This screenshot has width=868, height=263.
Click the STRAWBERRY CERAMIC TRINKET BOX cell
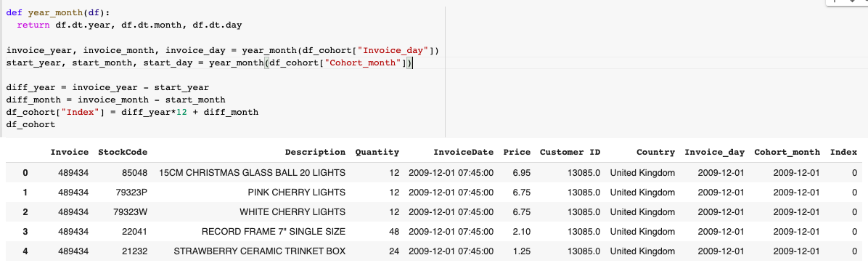coord(260,251)
